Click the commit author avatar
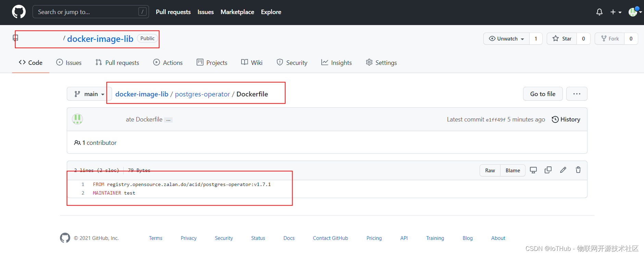Screen dimensions: 644x255 tap(77, 119)
